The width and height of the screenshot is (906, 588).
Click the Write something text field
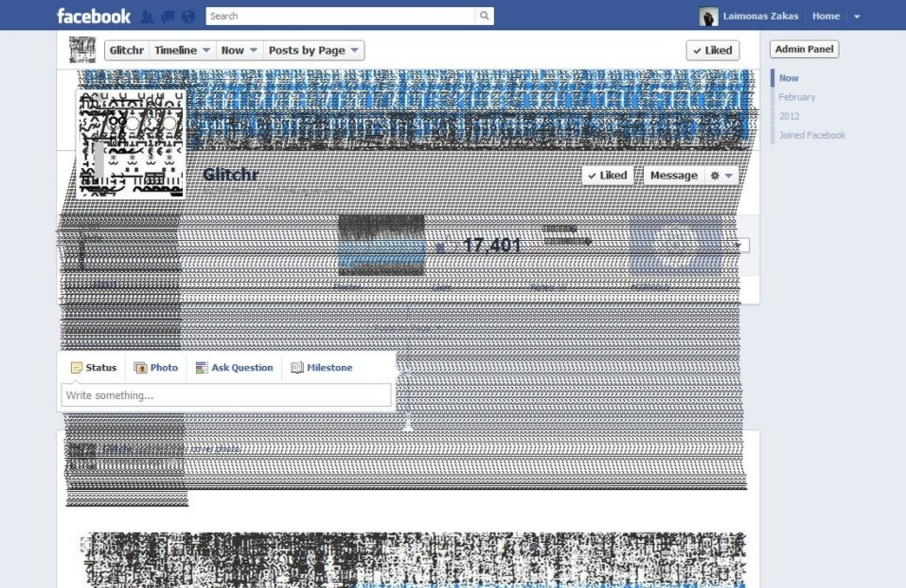[x=226, y=395]
